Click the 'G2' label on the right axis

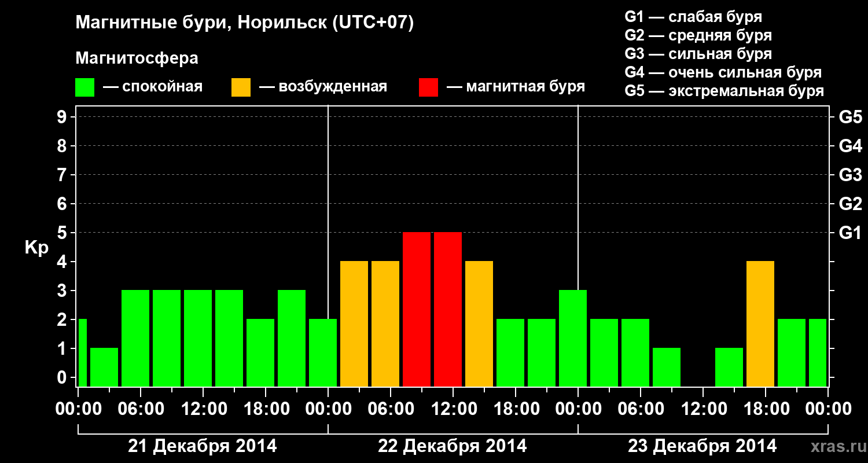[x=850, y=204]
